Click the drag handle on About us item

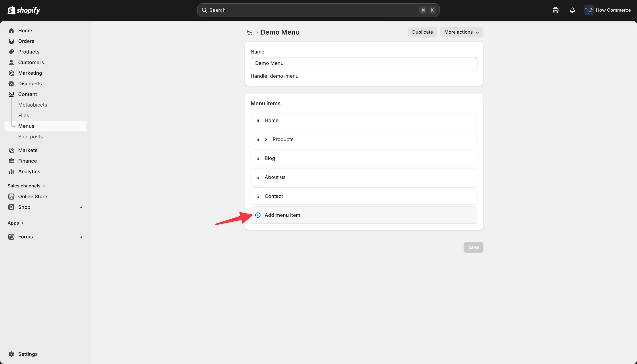point(258,177)
